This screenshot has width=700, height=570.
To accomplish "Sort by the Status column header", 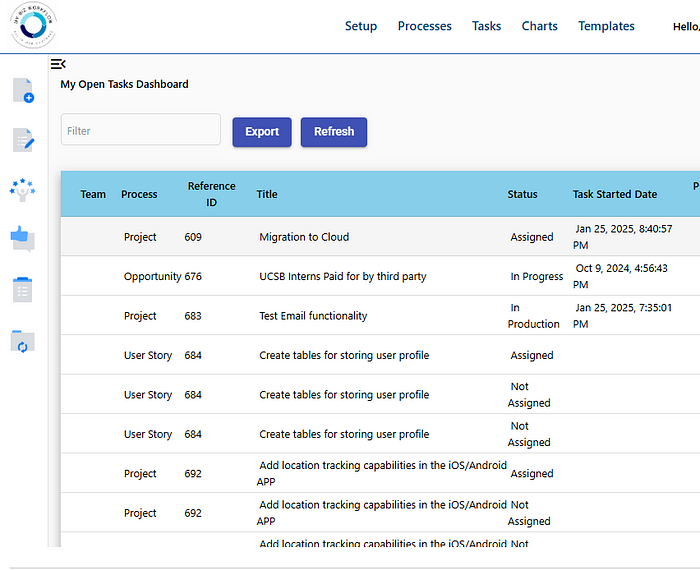I will (522, 194).
